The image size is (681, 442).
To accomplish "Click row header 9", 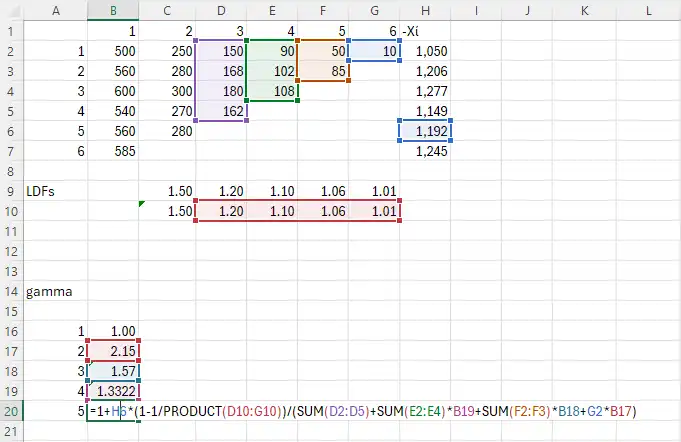I will click(11, 190).
